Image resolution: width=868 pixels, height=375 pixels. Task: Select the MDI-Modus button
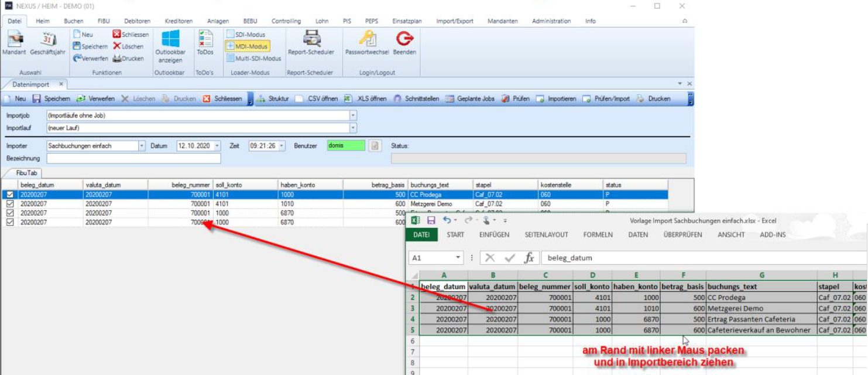247,46
